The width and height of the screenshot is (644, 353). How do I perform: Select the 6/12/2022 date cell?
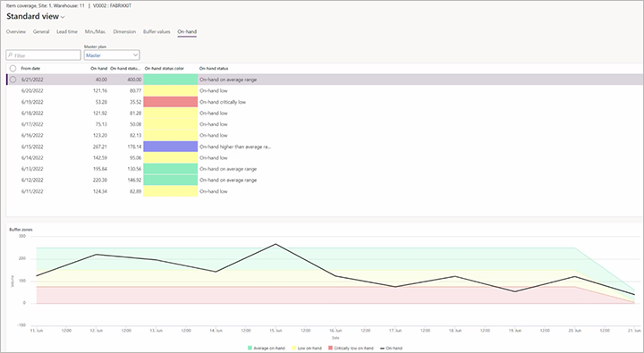point(32,180)
